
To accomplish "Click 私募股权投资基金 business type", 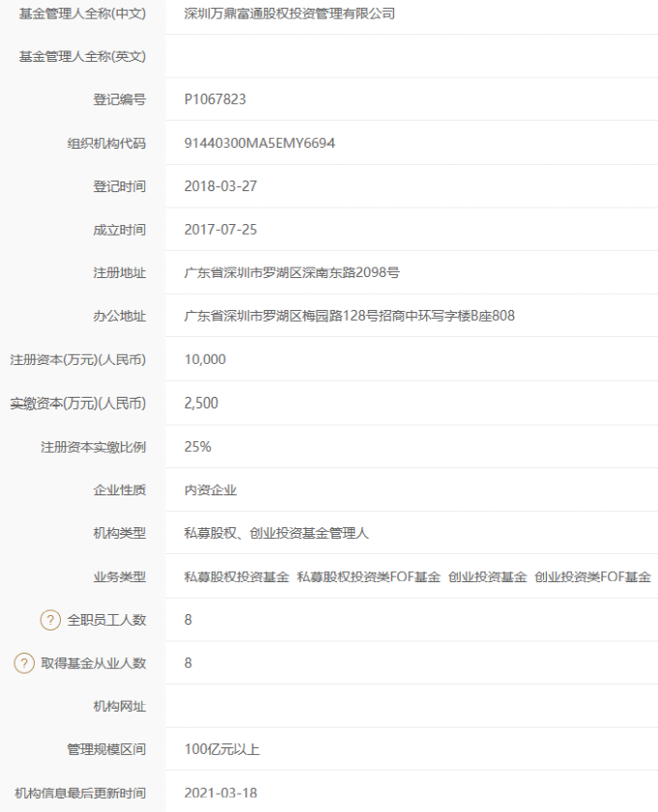I will tap(237, 576).
